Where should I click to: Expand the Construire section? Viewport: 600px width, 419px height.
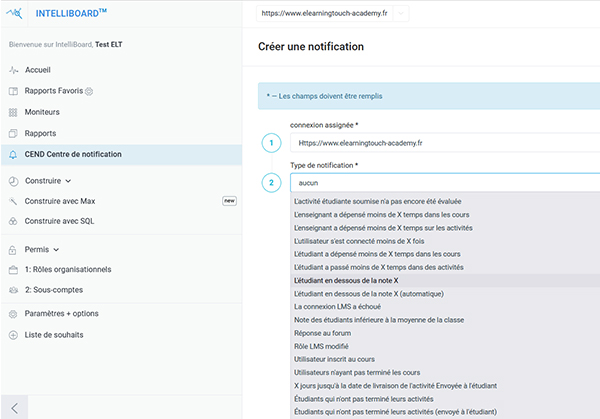click(48, 181)
